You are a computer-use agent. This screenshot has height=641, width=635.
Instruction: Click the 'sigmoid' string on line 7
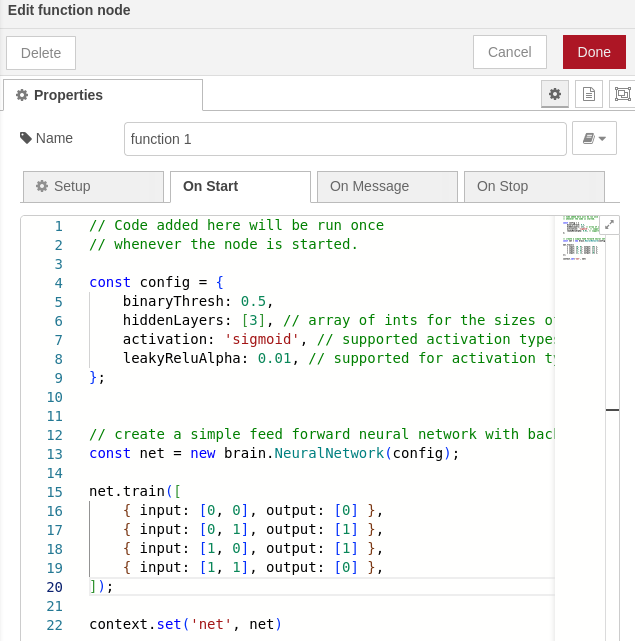pyautogui.click(x=262, y=339)
